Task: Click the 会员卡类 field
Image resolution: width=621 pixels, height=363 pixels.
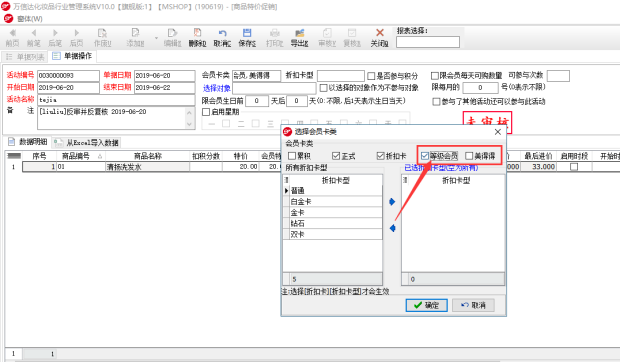Action: point(256,75)
